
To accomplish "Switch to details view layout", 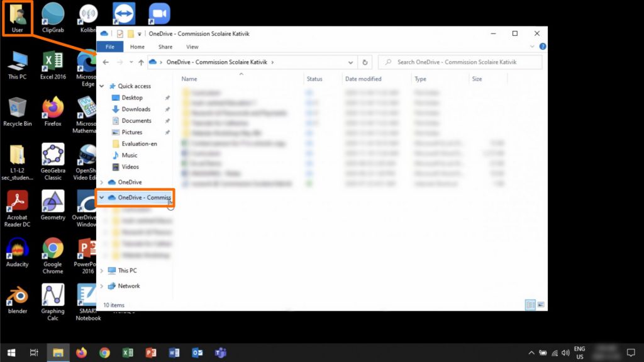I will (x=530, y=305).
